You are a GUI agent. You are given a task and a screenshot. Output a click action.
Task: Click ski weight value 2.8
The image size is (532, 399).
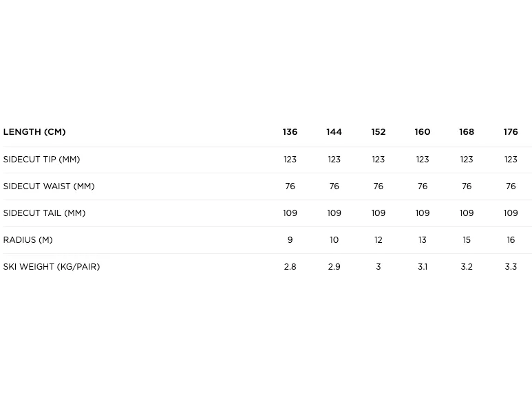(290, 267)
